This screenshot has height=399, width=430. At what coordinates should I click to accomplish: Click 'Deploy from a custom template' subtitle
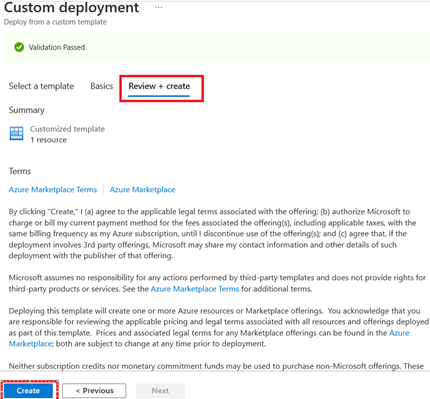tap(55, 22)
